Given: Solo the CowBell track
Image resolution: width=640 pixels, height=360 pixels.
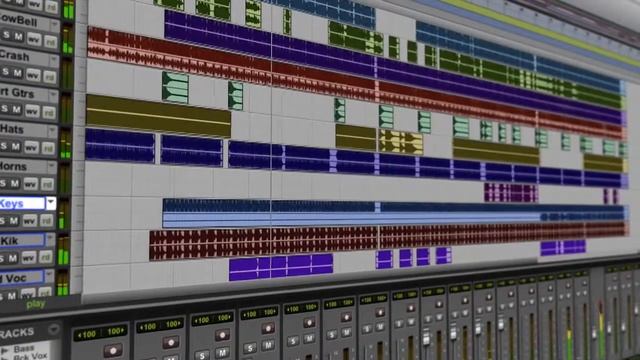Looking at the screenshot, I should click(x=6, y=36).
